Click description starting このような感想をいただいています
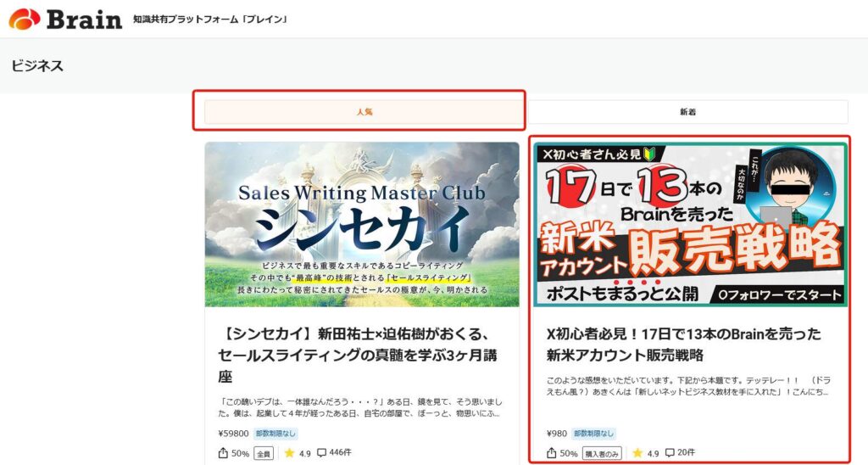The image size is (868, 465). 688,386
